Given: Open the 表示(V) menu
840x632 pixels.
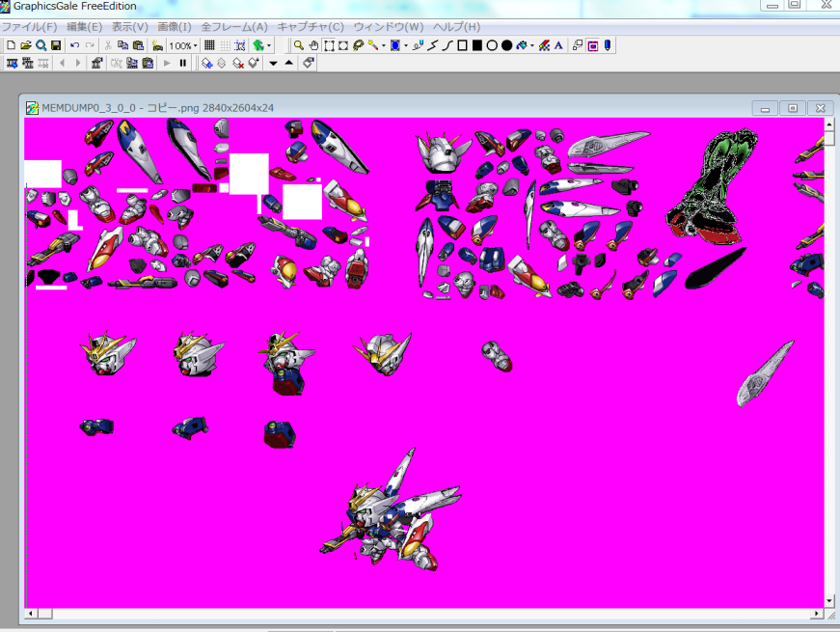Looking at the screenshot, I should (x=129, y=26).
